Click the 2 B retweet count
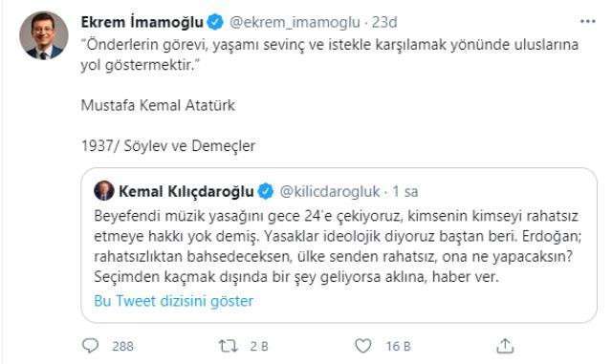The image size is (612, 364). (x=259, y=346)
